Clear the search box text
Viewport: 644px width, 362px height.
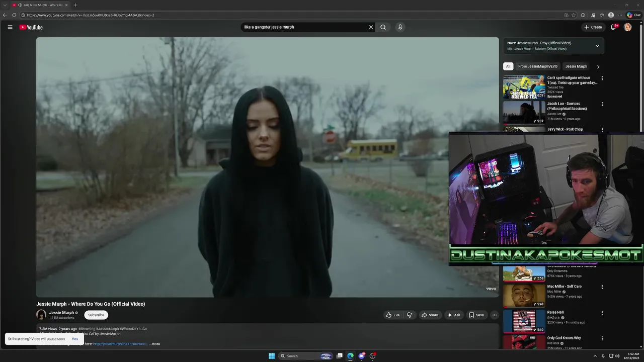tap(371, 27)
